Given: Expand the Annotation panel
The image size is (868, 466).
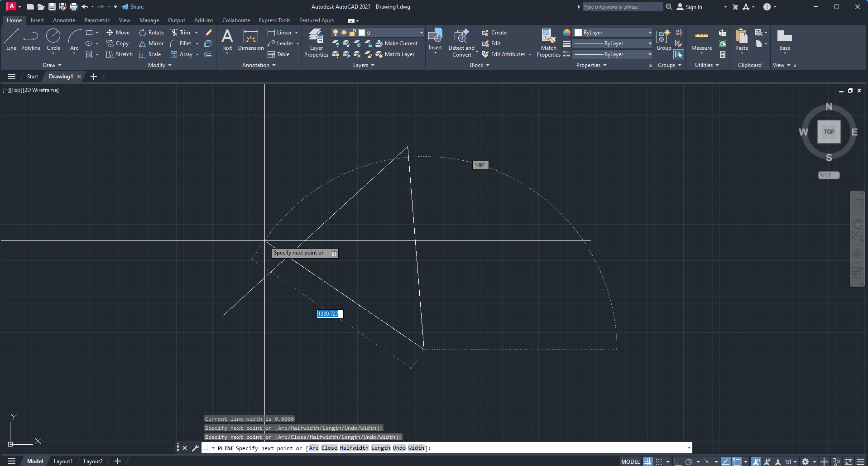Looking at the screenshot, I should [x=259, y=65].
